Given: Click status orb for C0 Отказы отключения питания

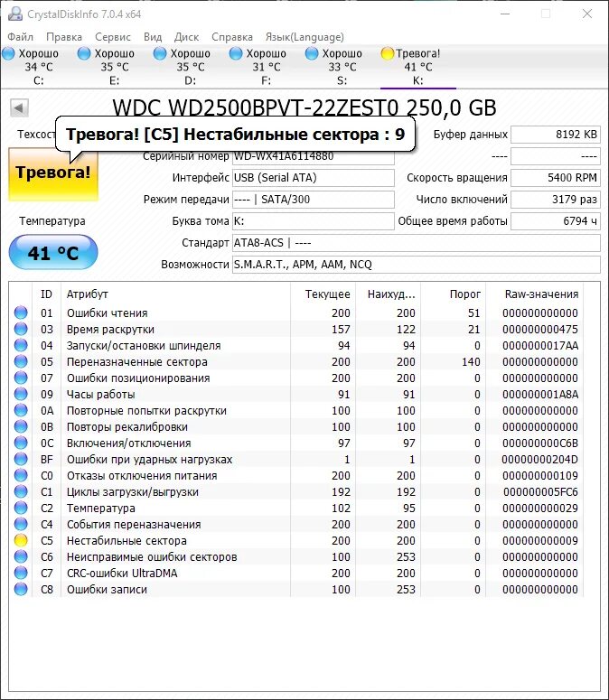Looking at the screenshot, I should (21, 475).
